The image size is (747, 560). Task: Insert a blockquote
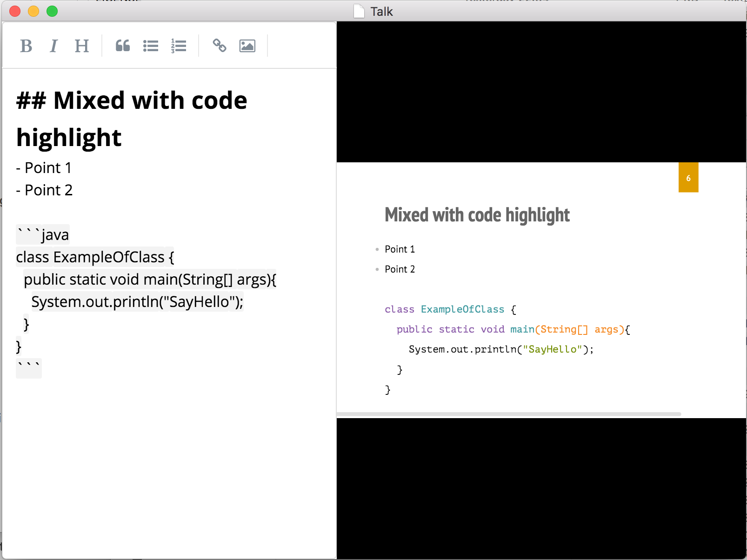[x=123, y=46]
